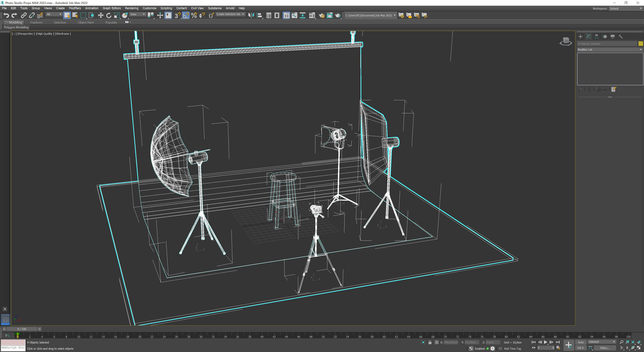Click the Undo arrow
This screenshot has width=644, height=352.
(x=6, y=15)
